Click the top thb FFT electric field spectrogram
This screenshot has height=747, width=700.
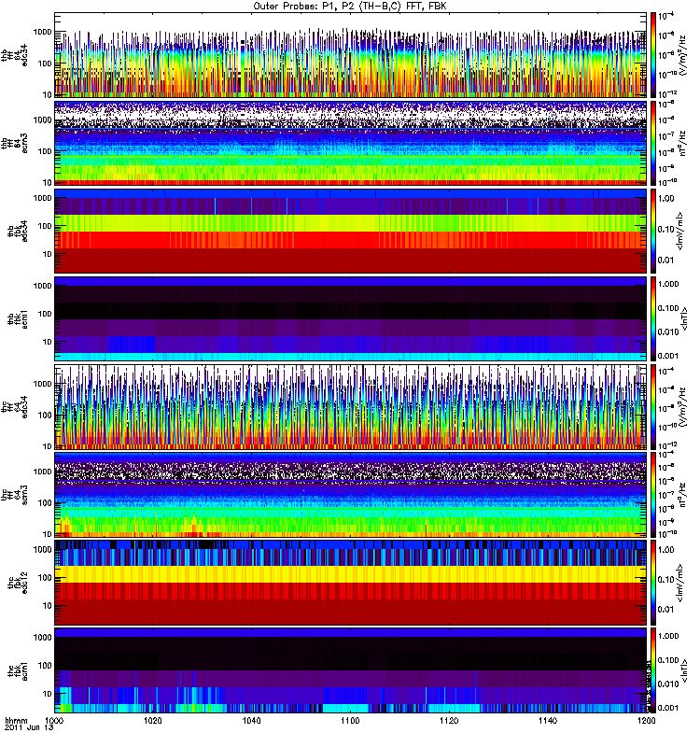click(350, 55)
